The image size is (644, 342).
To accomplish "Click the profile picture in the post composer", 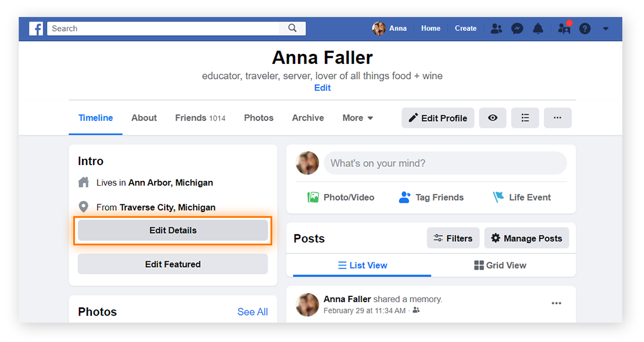I will [x=307, y=163].
